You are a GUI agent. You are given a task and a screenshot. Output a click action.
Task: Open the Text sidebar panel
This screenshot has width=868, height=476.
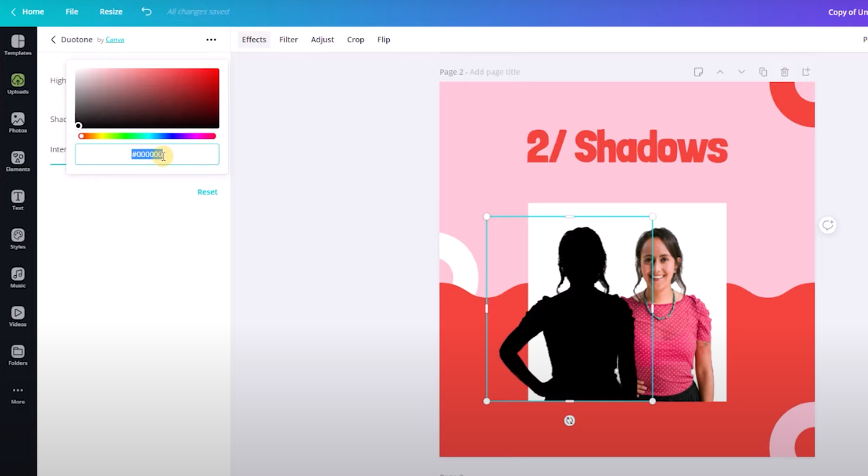[18, 200]
